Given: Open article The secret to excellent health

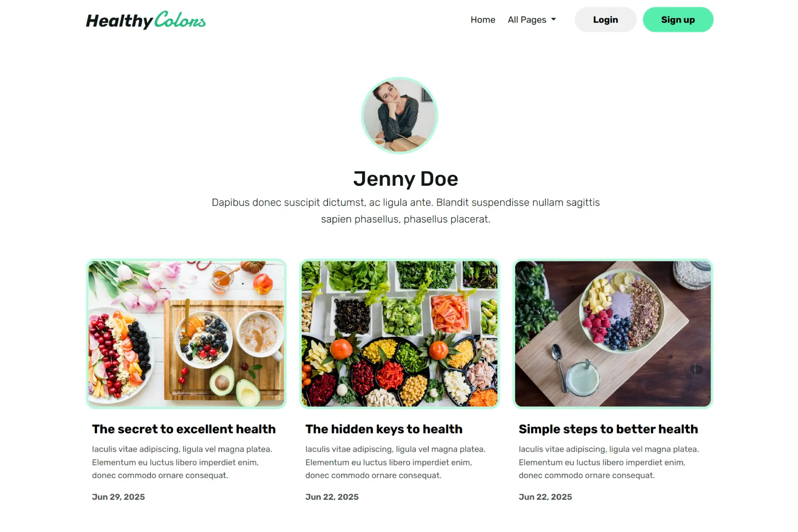Looking at the screenshot, I should coord(184,429).
